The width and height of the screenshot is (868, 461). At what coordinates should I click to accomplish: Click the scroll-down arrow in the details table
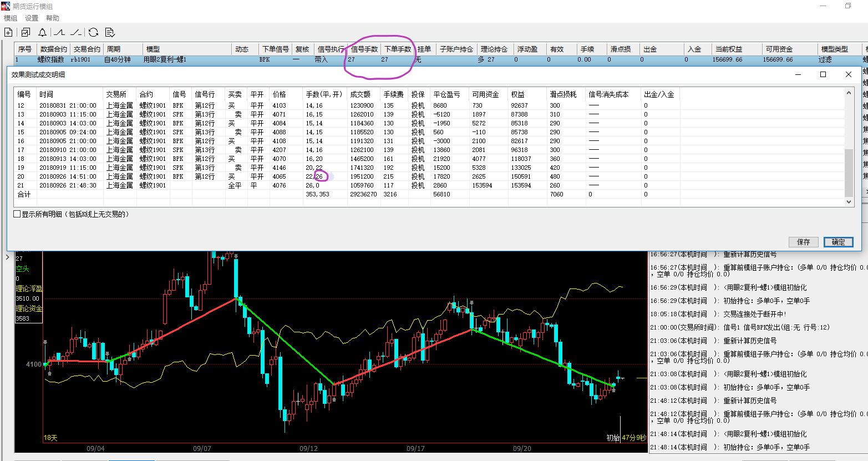849,202
